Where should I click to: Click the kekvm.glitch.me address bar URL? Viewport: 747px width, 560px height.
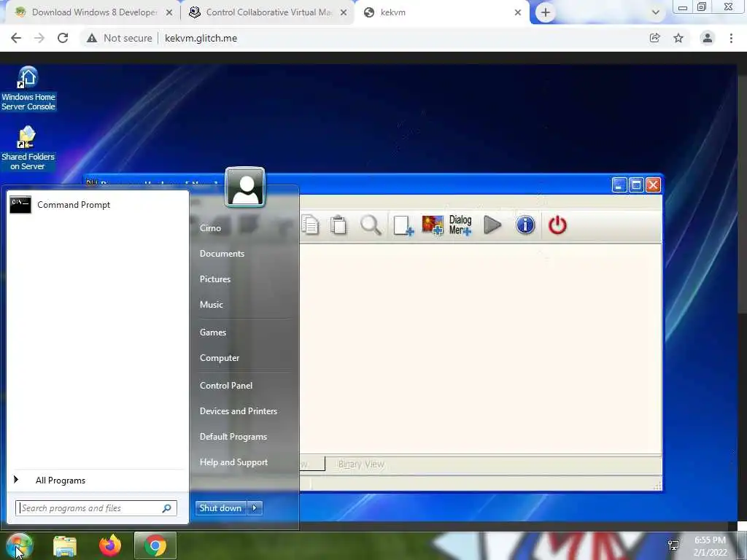coord(201,38)
